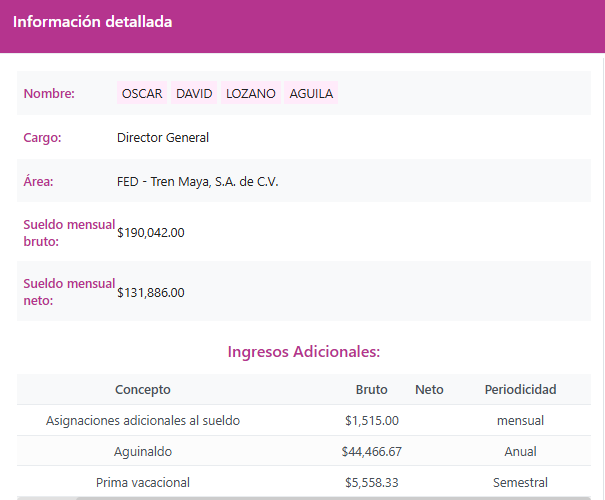Select the Prima vacacional row
The image size is (605, 500).
(x=143, y=483)
